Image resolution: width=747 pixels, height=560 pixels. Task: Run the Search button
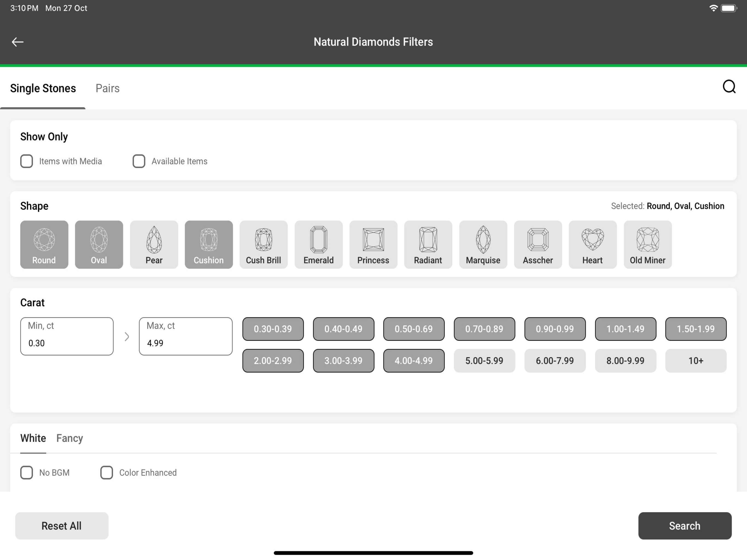point(685,526)
